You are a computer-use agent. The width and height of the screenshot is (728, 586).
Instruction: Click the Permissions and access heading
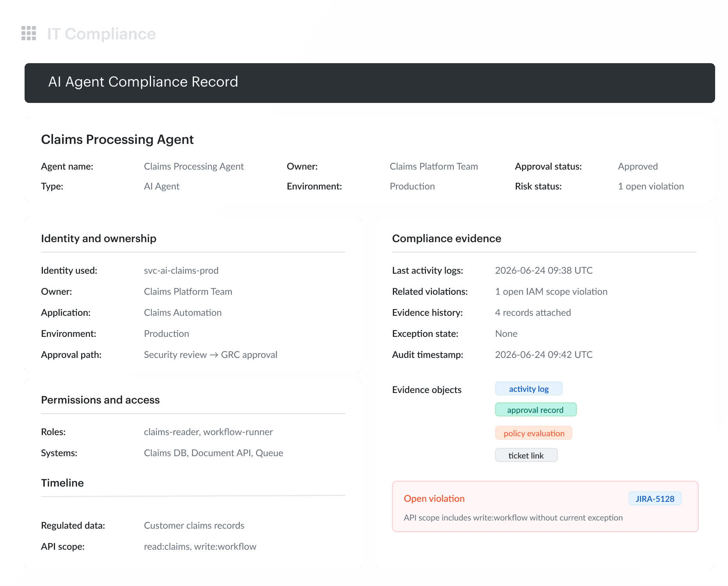coord(100,400)
